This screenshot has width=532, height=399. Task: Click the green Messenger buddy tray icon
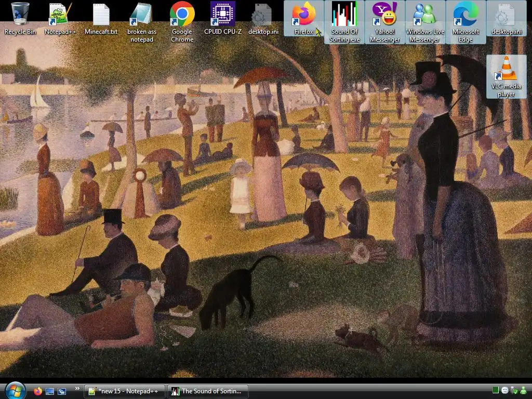pos(524,390)
